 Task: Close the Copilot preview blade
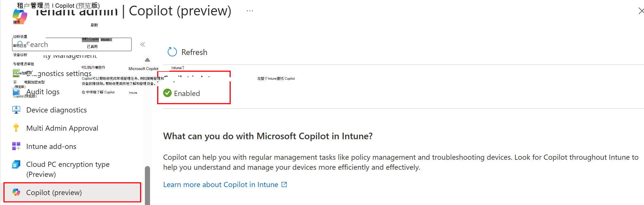pos(641,11)
